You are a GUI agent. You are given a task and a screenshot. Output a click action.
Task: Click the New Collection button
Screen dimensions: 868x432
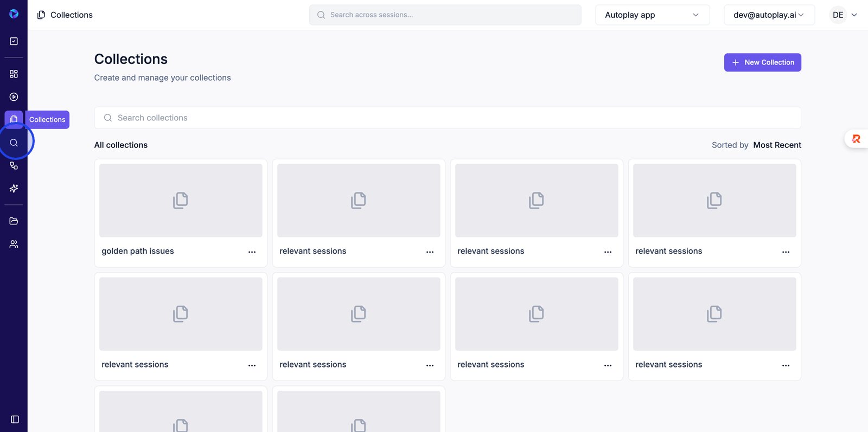click(762, 62)
